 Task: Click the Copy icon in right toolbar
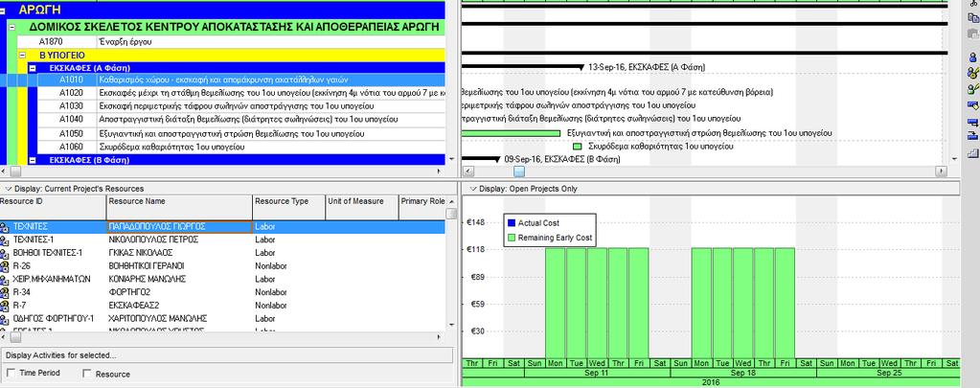coord(972,18)
